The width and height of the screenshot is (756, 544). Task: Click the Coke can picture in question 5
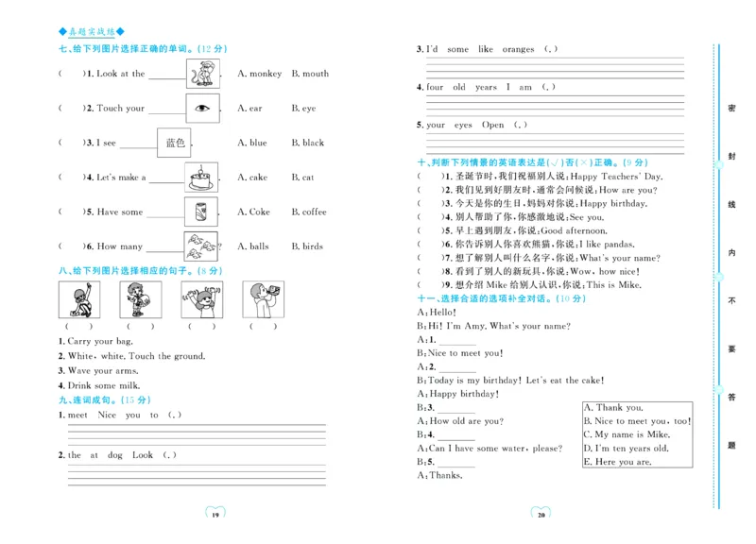200,211
